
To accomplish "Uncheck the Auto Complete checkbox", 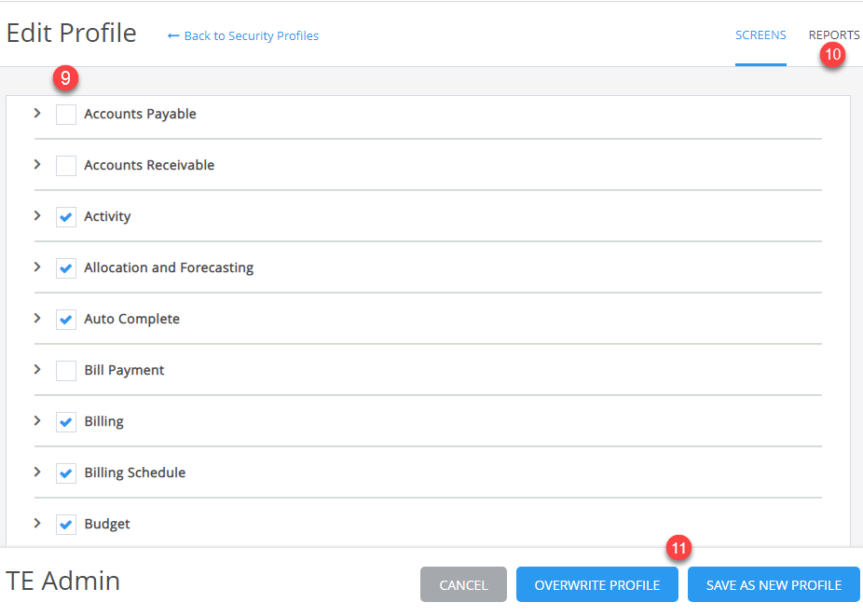I will coord(66,320).
